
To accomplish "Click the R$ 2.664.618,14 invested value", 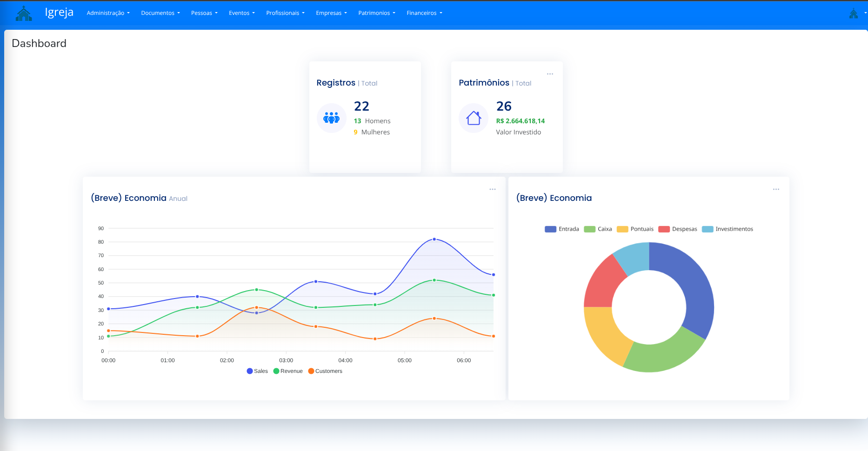I will 521,120.
